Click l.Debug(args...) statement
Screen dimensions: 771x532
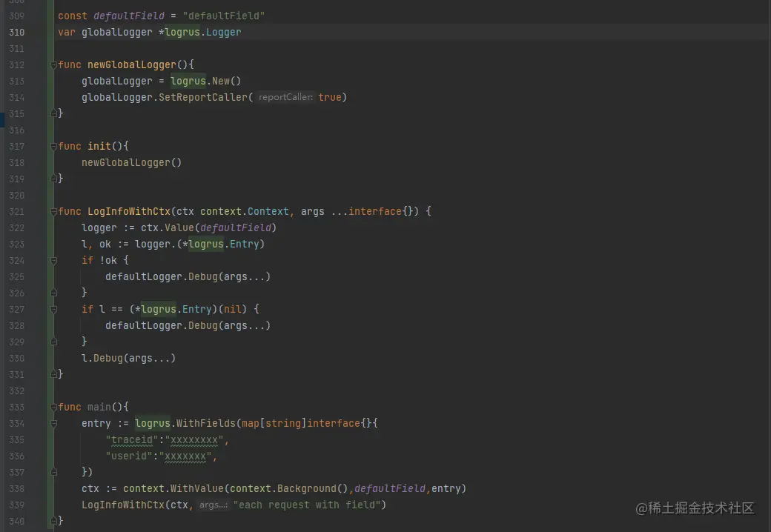pyautogui.click(x=129, y=358)
